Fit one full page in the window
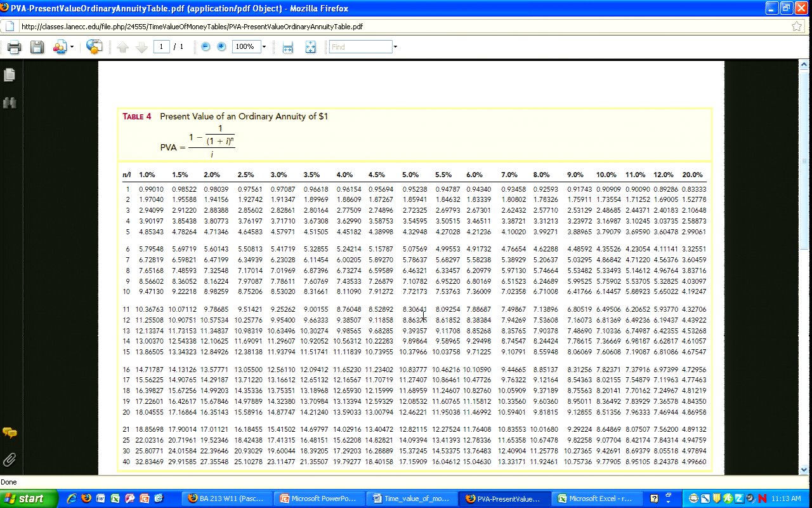This screenshot has height=508, width=812. coord(310,47)
